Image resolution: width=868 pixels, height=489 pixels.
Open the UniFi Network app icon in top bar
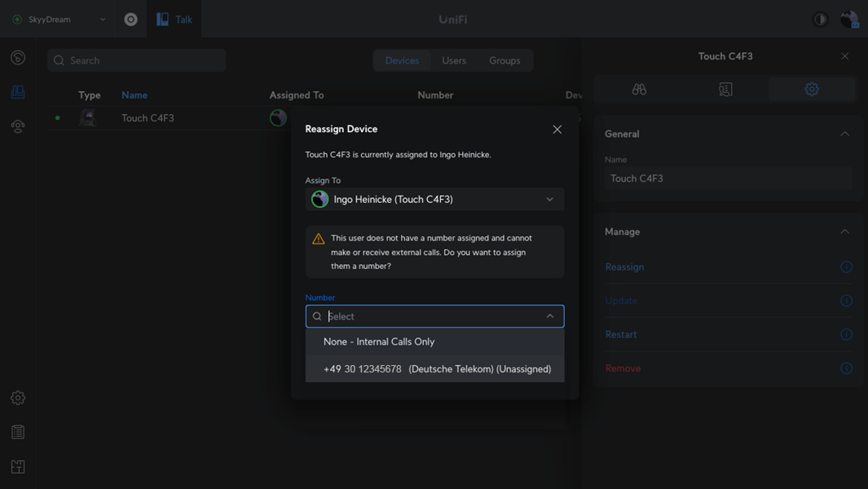coord(130,19)
